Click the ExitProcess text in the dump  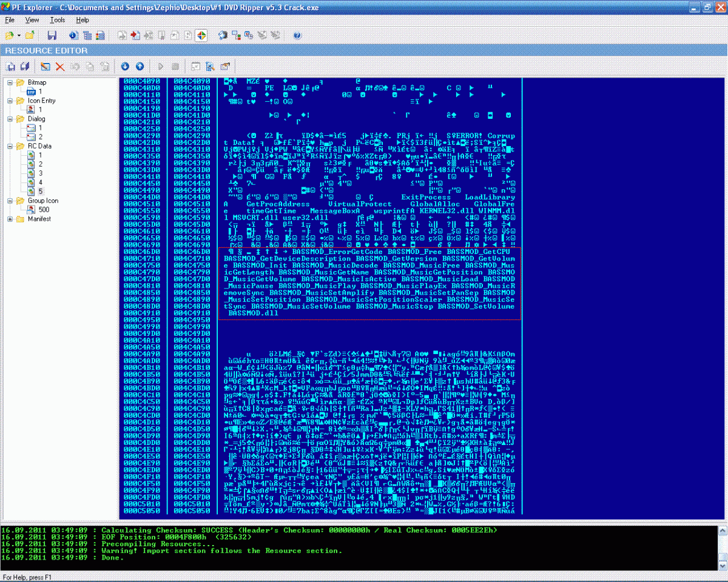coord(426,197)
